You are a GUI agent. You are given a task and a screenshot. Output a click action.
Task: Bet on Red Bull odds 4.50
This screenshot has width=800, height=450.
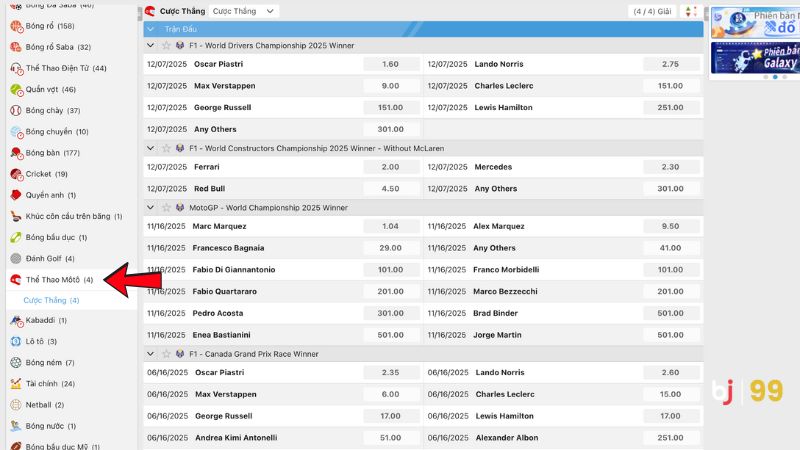391,189
